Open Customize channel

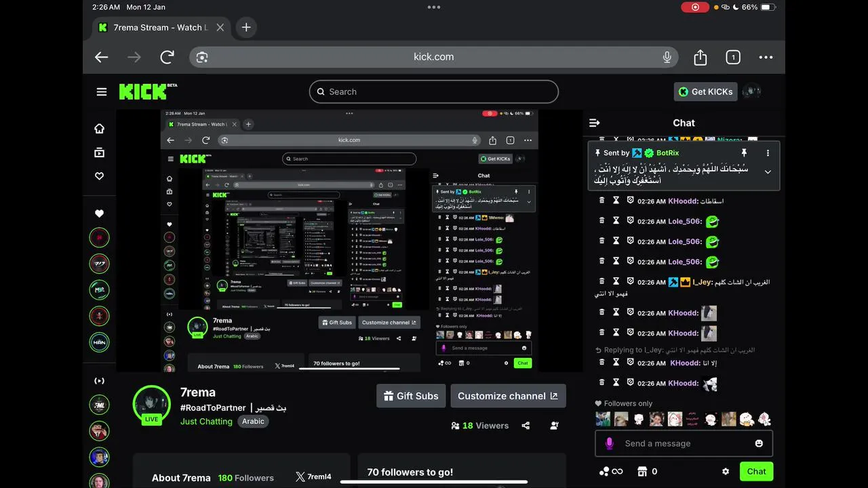point(508,396)
